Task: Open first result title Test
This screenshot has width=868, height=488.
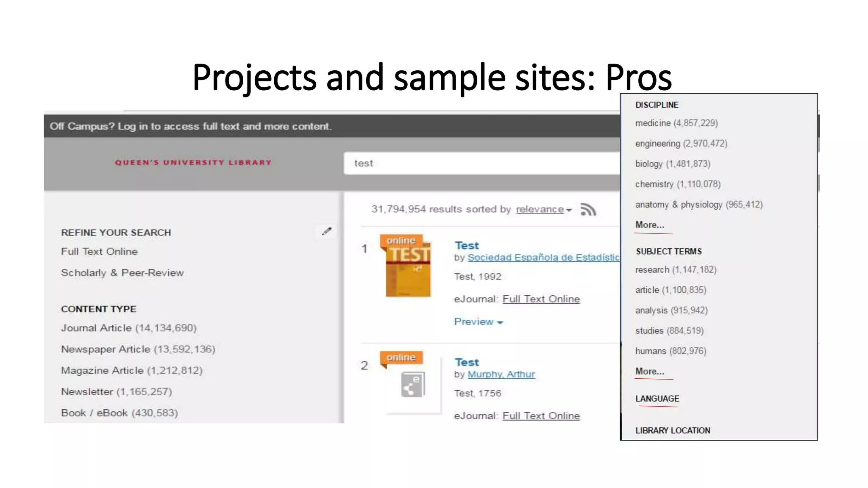Action: tap(467, 246)
